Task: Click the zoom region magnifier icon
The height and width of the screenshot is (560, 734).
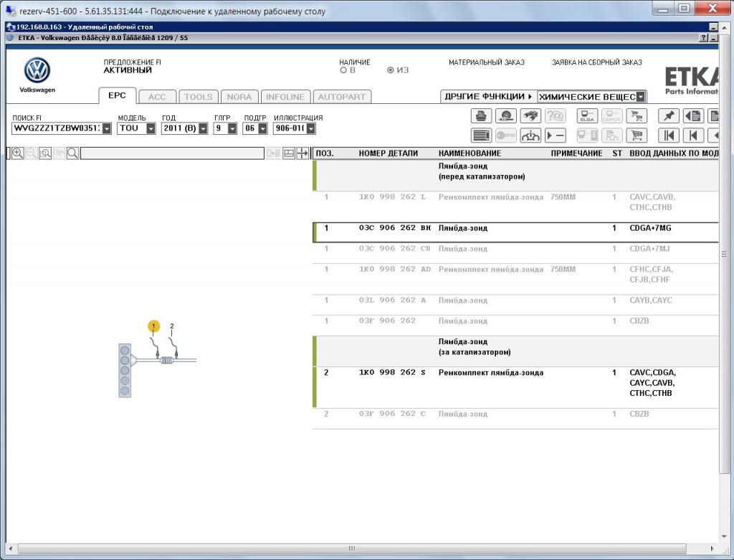Action: pyautogui.click(x=45, y=153)
